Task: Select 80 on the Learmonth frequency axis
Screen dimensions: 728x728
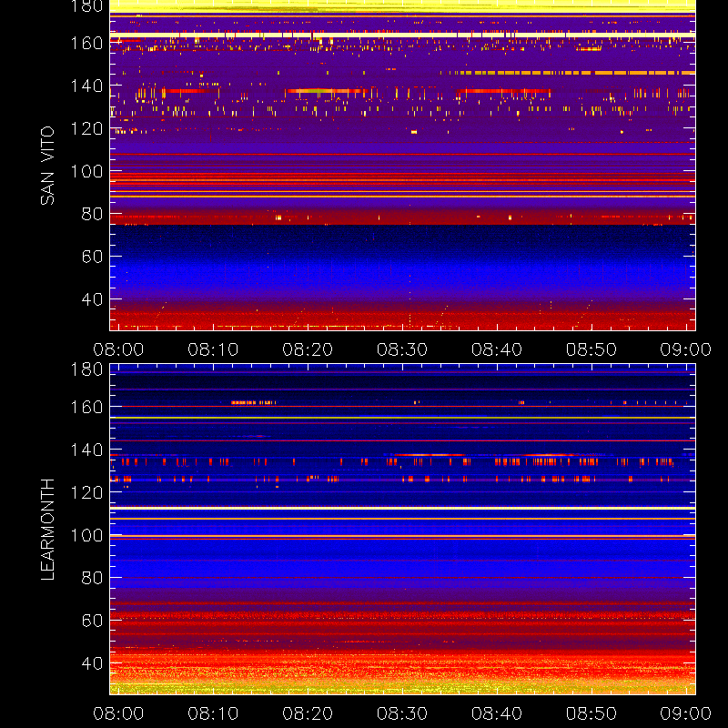Action: point(92,578)
